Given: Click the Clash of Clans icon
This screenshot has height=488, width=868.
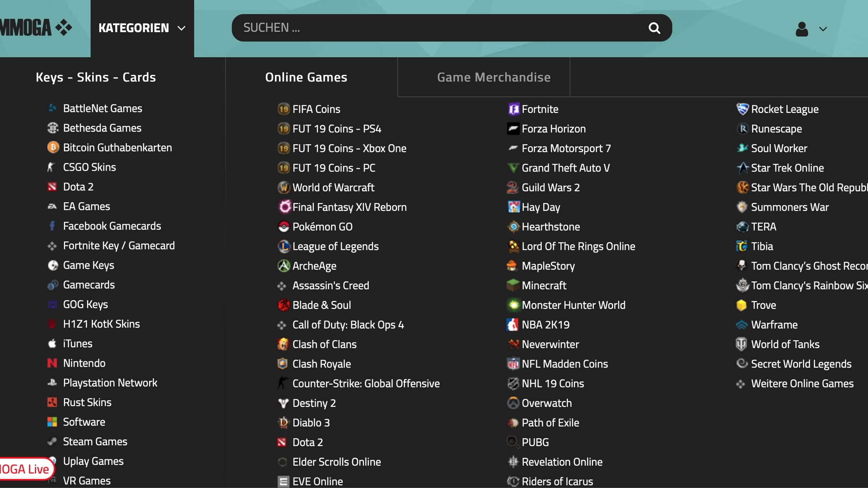Looking at the screenshot, I should pyautogui.click(x=283, y=344).
